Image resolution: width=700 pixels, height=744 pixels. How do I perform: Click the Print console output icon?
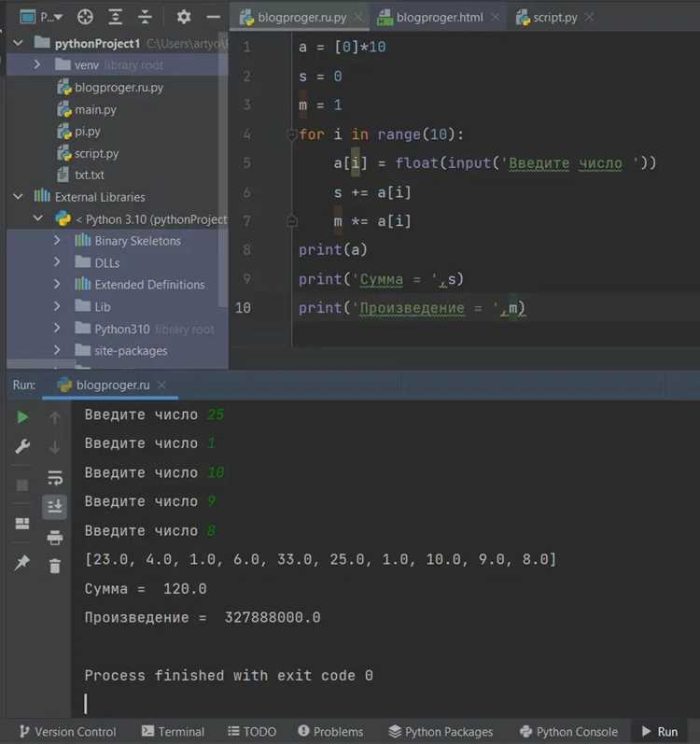pos(54,538)
